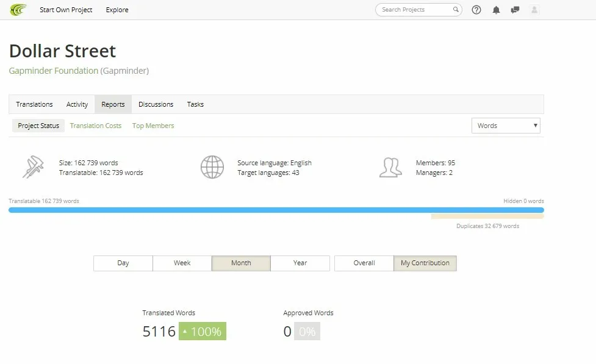
Task: Open the Tasks tab
Action: pos(195,104)
